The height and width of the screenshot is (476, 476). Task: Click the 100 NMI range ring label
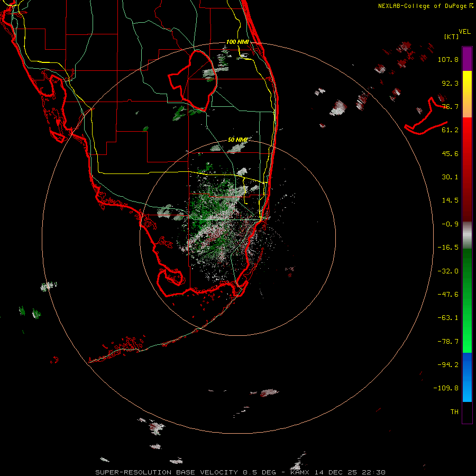click(x=237, y=42)
